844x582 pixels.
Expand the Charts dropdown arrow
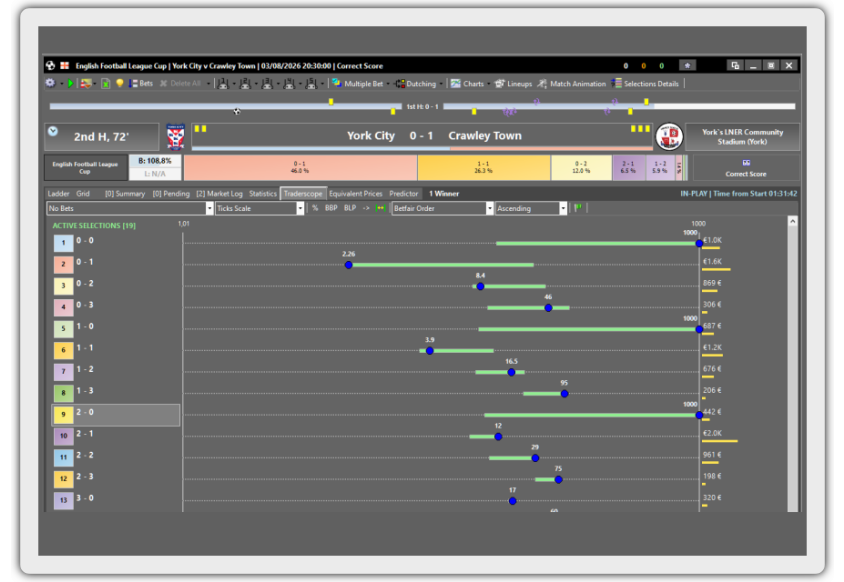point(489,84)
